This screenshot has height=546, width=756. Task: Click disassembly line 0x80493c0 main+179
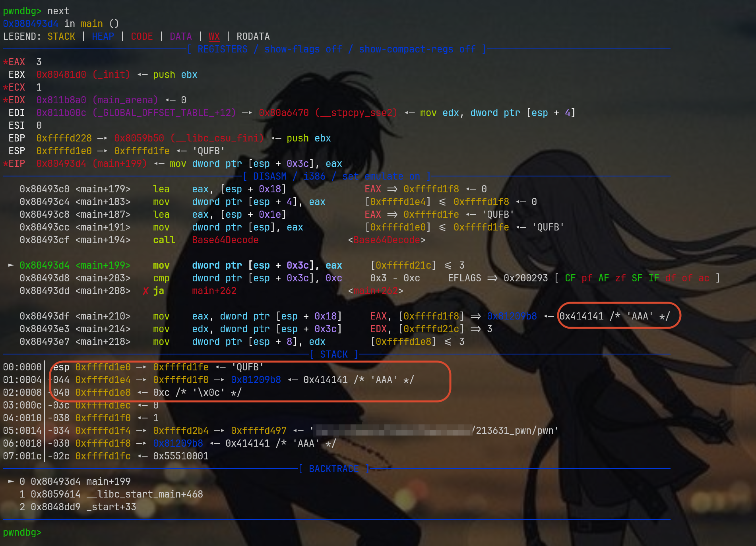coord(253,189)
